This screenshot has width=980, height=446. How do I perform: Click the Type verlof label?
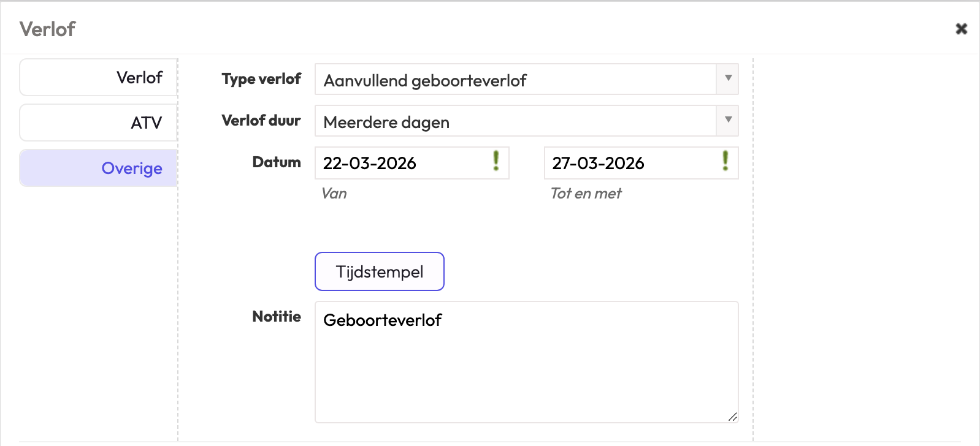click(261, 79)
